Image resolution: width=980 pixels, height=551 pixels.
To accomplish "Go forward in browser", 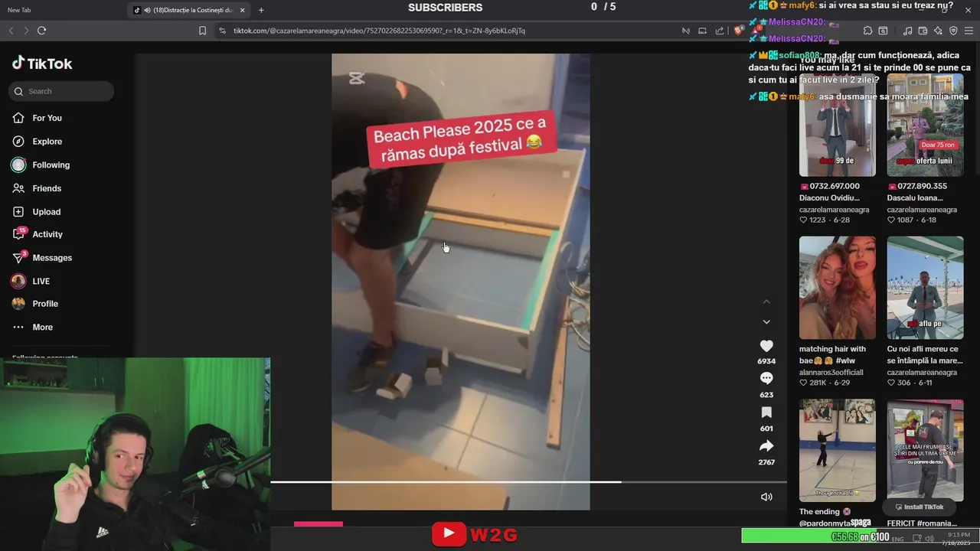I will coord(26,31).
